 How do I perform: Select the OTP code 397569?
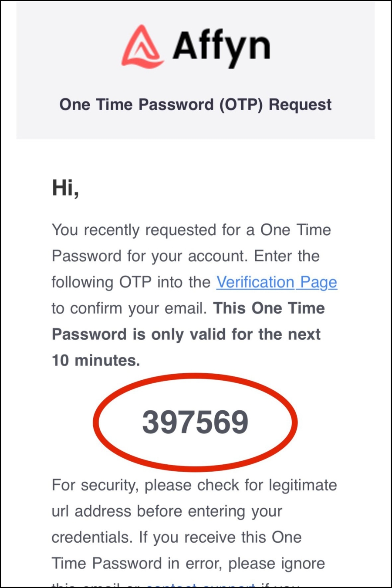195,422
